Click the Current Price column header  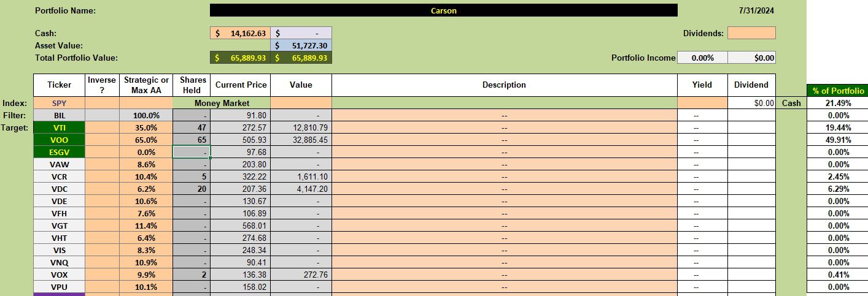pos(240,85)
